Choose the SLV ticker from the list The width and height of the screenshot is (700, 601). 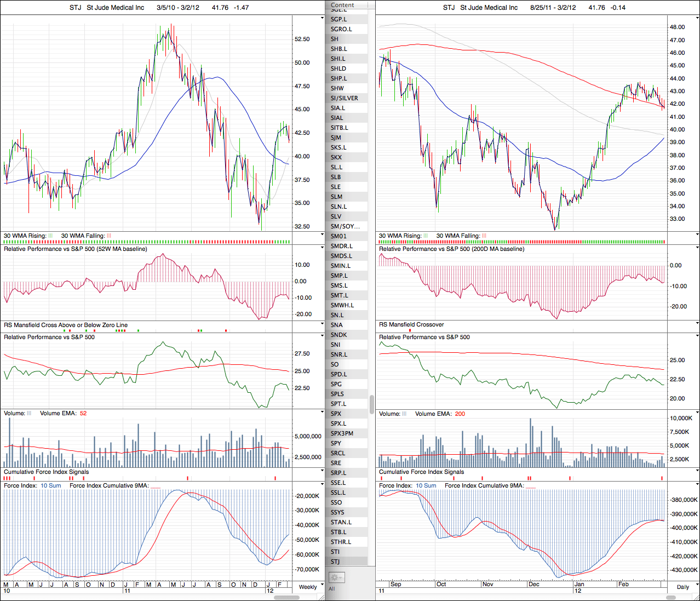pyautogui.click(x=336, y=216)
